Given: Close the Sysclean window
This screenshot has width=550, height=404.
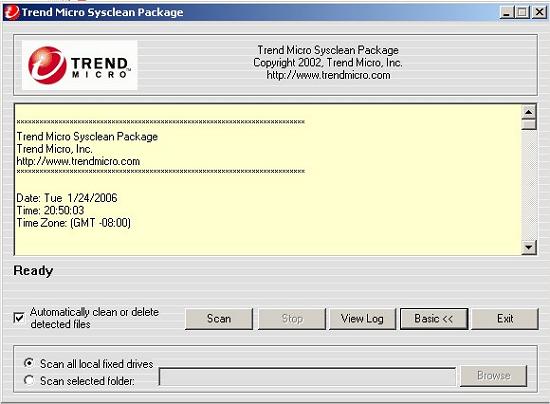Looking at the screenshot, I should coord(539,13).
